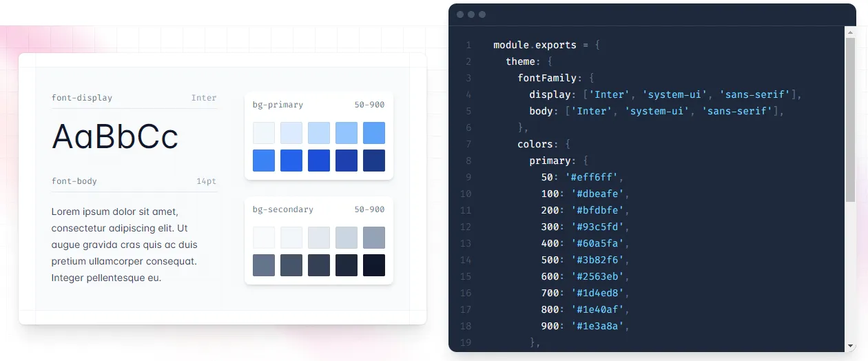Select the fourth swatch in bg-secondary's top row
The height and width of the screenshot is (361, 868).
pos(347,238)
